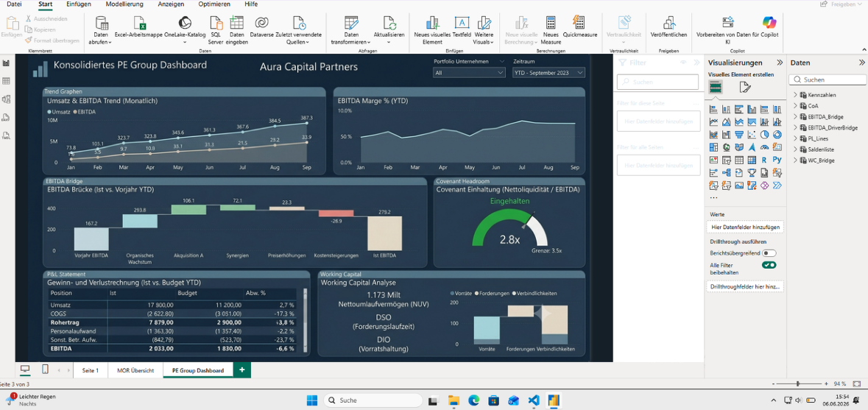Switch to the Optimieren ribbon tab

pos(214,4)
